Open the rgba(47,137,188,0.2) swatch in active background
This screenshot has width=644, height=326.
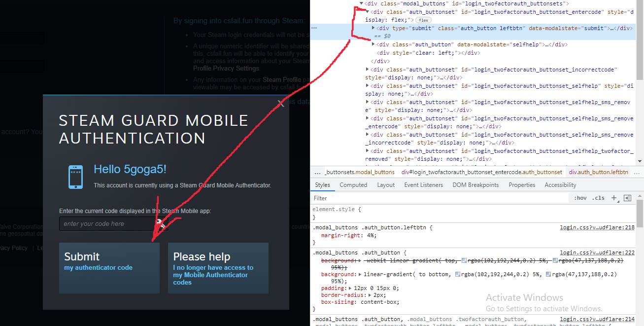pyautogui.click(x=549, y=274)
